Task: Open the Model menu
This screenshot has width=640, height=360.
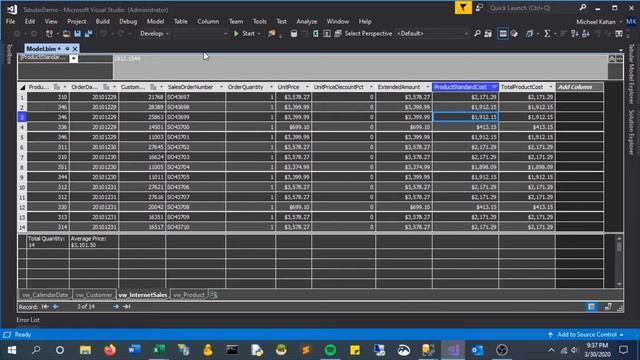Action: pos(155,21)
